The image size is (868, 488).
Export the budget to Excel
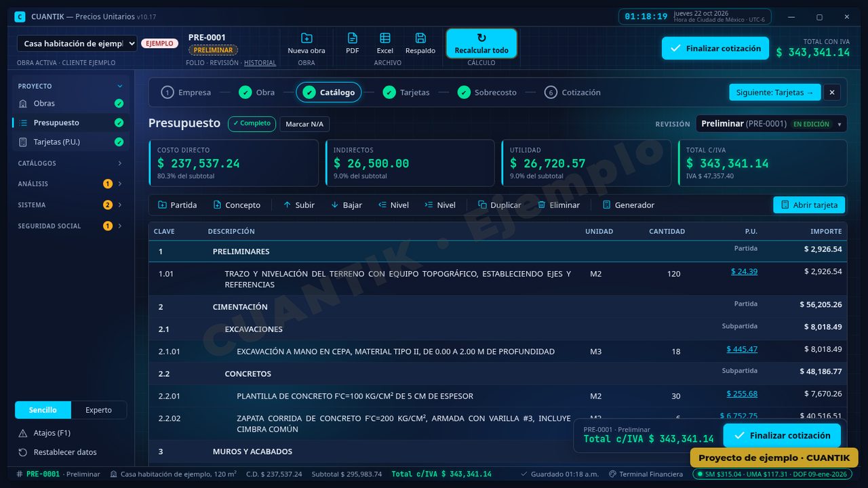(385, 43)
